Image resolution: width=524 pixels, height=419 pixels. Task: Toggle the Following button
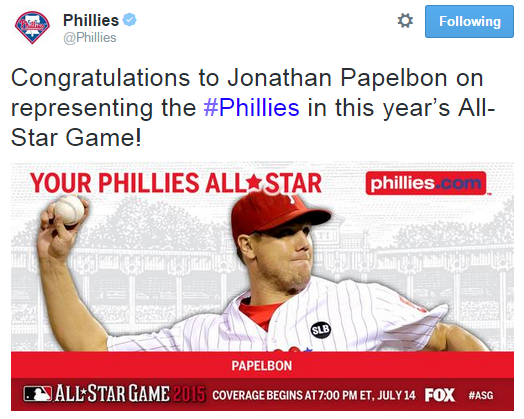(469, 21)
